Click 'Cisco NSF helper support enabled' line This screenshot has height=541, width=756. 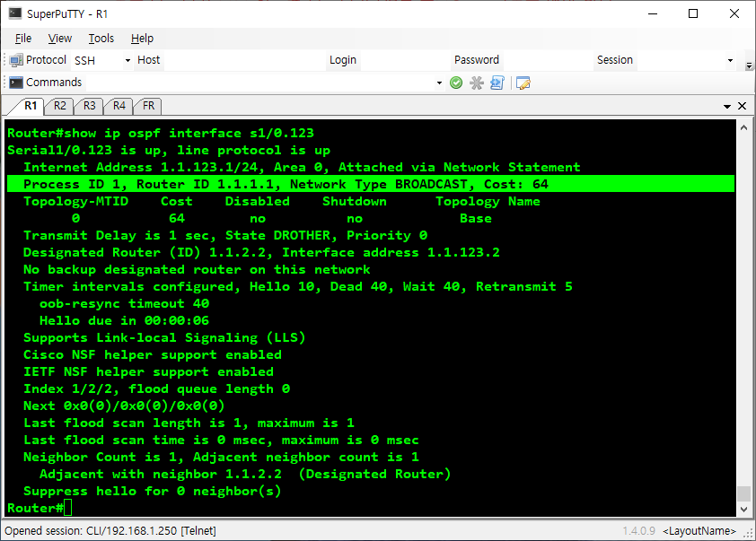(x=153, y=354)
